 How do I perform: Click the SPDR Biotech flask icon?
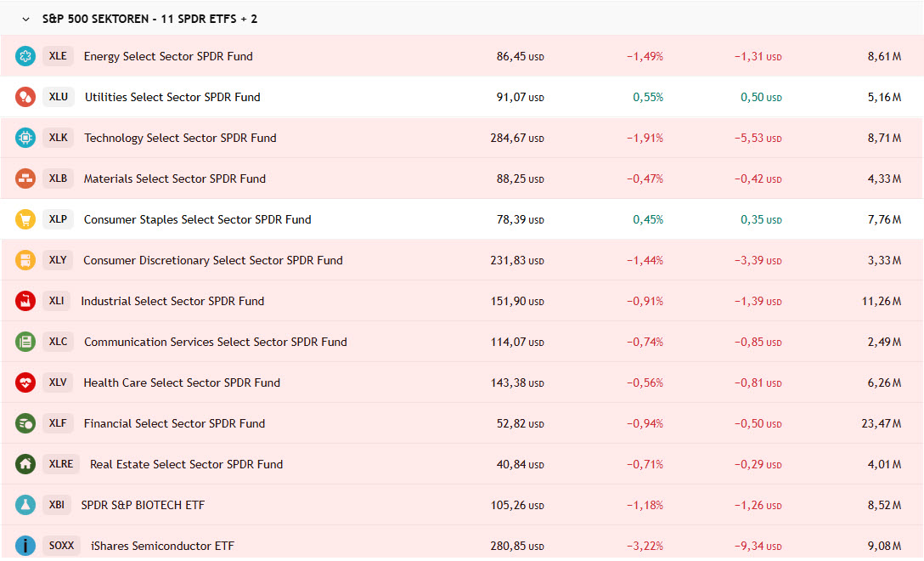[25, 505]
